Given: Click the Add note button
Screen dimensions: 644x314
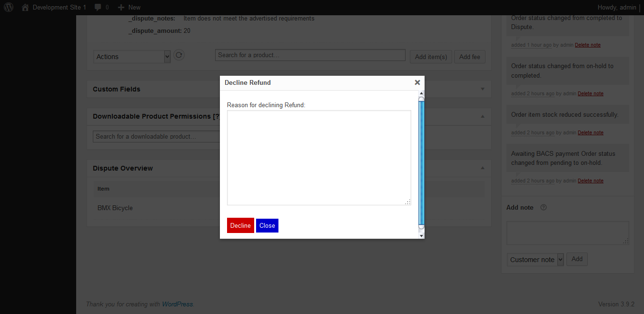Looking at the screenshot, I should 577,259.
